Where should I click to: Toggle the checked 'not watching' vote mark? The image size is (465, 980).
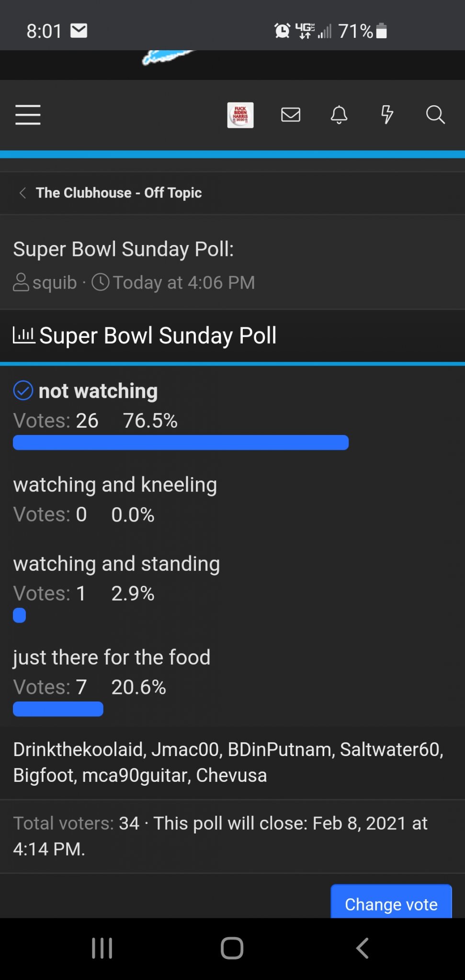[23, 390]
